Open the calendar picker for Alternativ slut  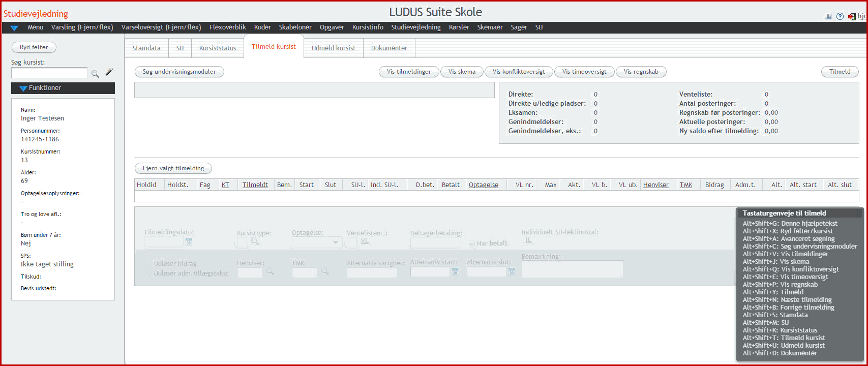click(512, 272)
